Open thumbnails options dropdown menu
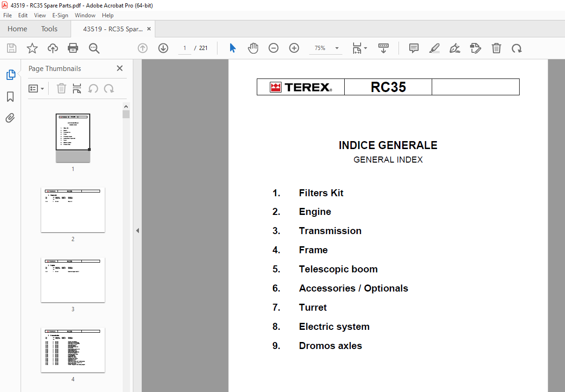 [x=36, y=88]
